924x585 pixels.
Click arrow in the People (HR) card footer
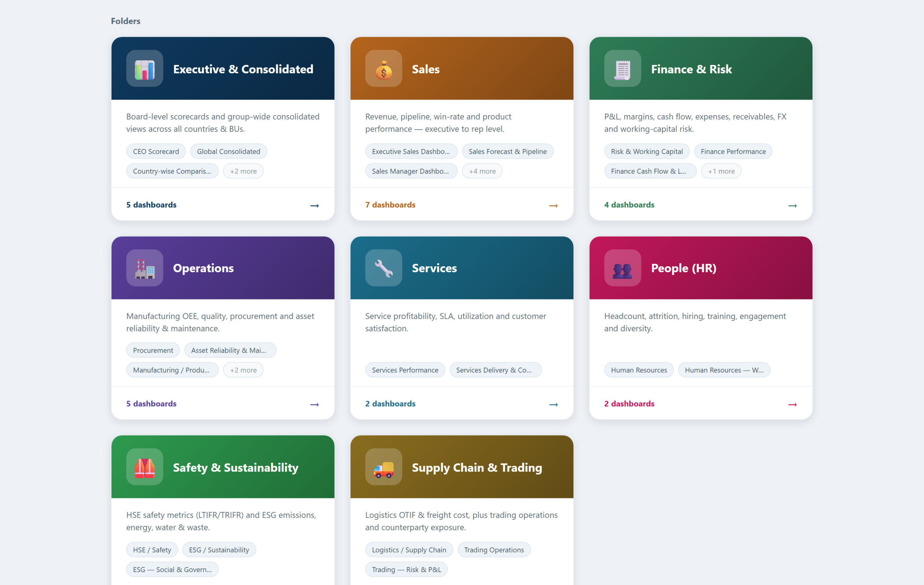[792, 404]
